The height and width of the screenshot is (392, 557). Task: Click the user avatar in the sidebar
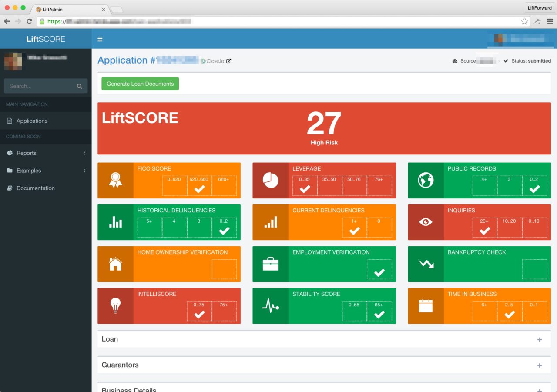click(13, 61)
